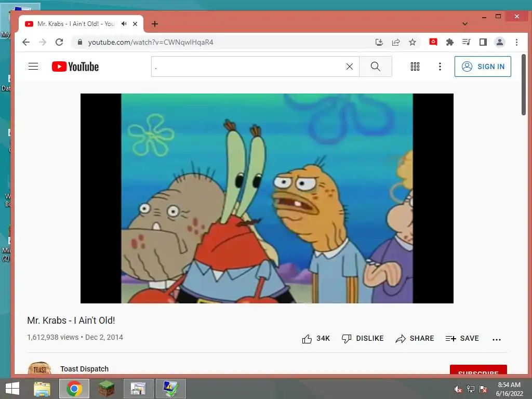Image resolution: width=532 pixels, height=399 pixels.
Task: Mute the tab using its speaker icon
Action: [124, 24]
